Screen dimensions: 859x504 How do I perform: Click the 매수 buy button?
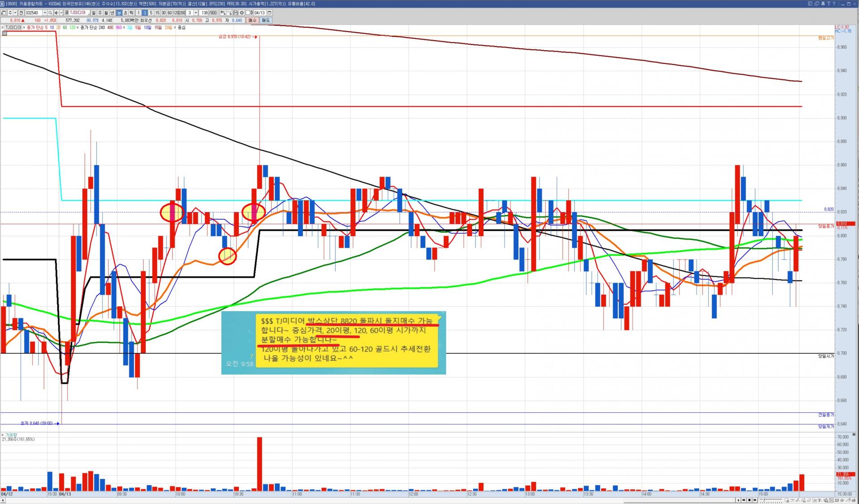tap(253, 20)
